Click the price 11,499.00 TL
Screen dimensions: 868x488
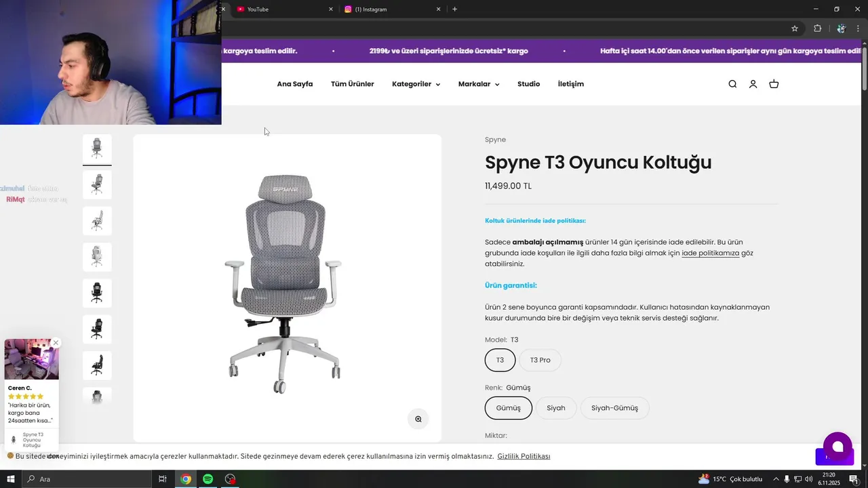coord(508,186)
